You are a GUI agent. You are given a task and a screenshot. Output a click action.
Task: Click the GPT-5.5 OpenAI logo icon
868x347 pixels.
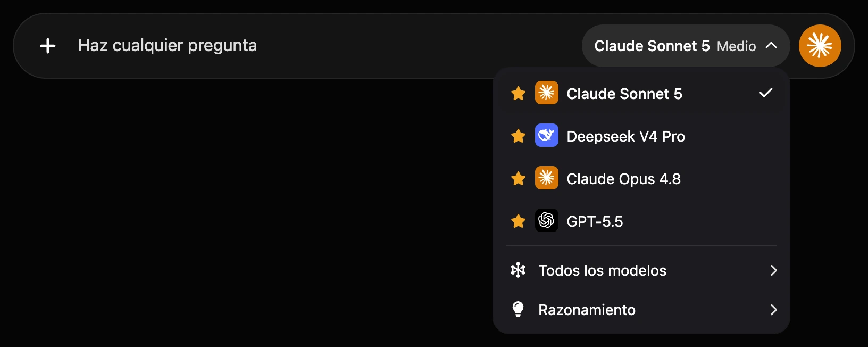click(x=546, y=220)
